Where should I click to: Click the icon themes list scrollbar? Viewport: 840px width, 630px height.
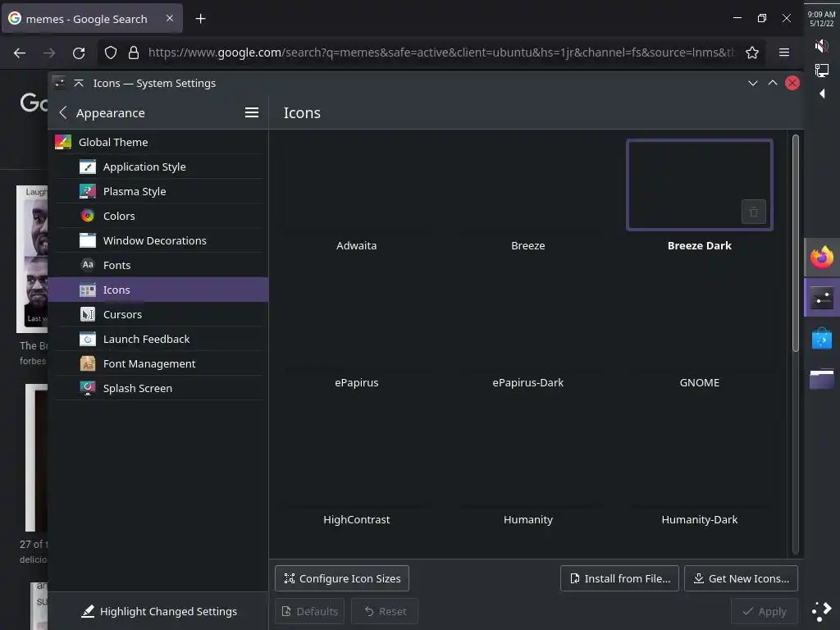[x=796, y=243]
